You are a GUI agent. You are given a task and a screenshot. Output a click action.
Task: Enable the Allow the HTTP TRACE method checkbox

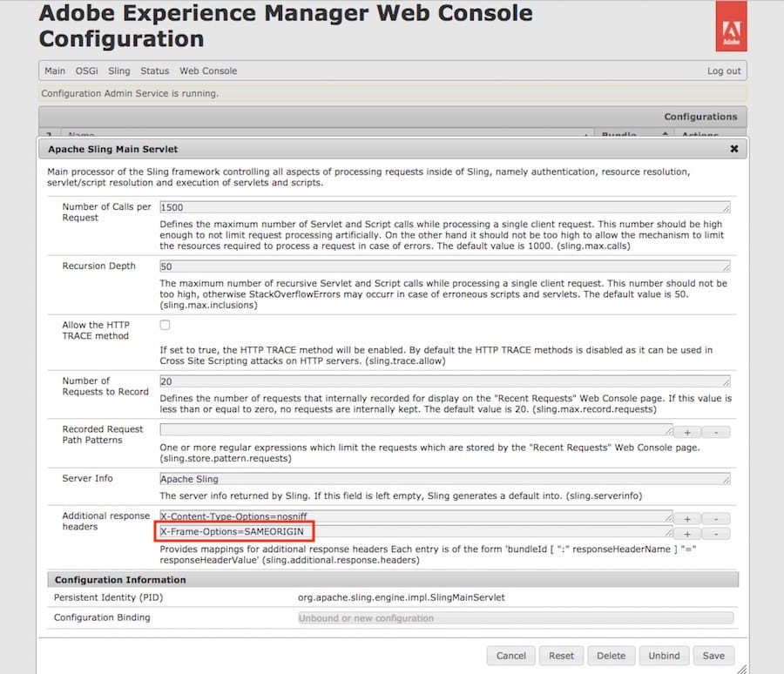[165, 325]
